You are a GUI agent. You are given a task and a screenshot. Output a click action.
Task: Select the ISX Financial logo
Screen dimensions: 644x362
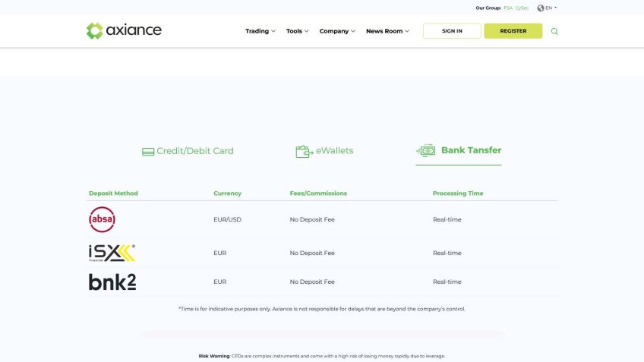(x=112, y=253)
